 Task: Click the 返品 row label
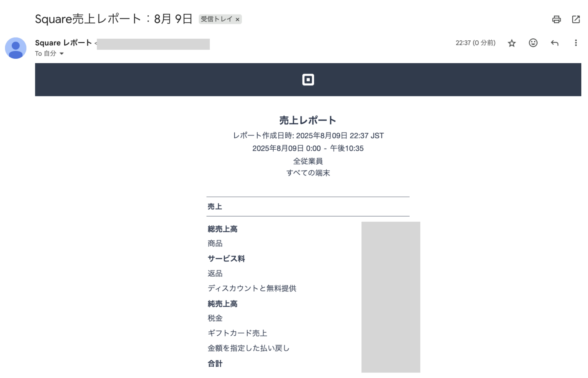click(215, 273)
